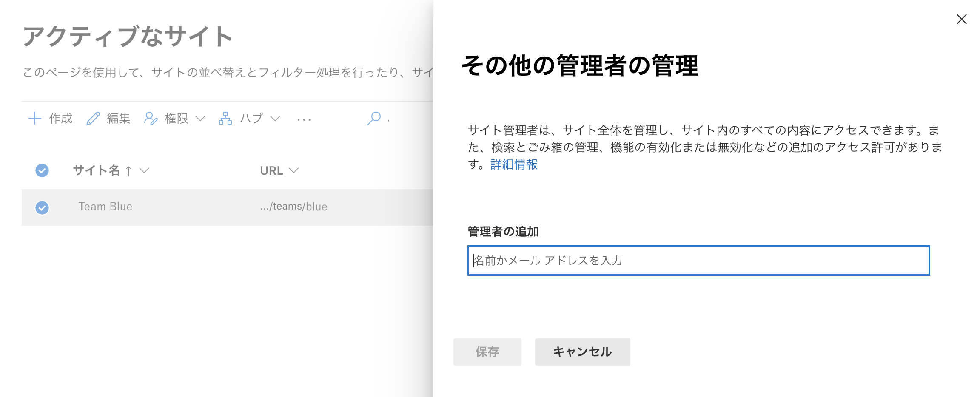This screenshot has height=397, width=980.
Task: Open 権限 using its permissions icon
Action: tap(151, 119)
